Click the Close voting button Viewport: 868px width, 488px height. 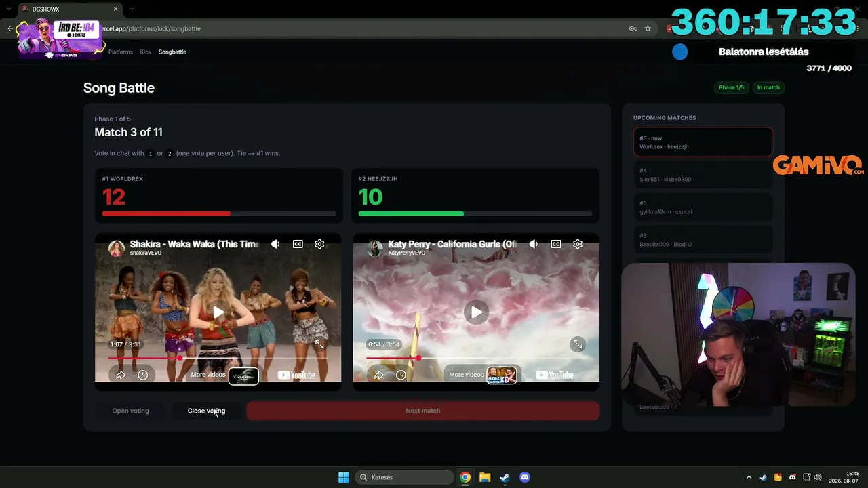click(x=206, y=411)
